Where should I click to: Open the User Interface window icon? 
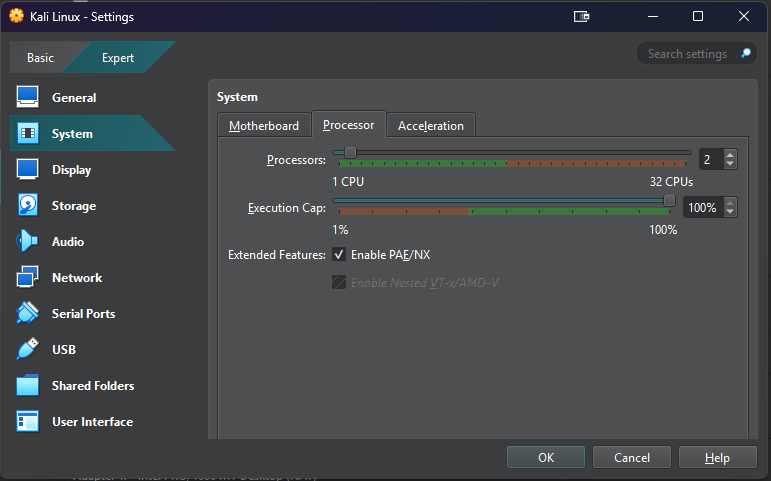coord(28,421)
